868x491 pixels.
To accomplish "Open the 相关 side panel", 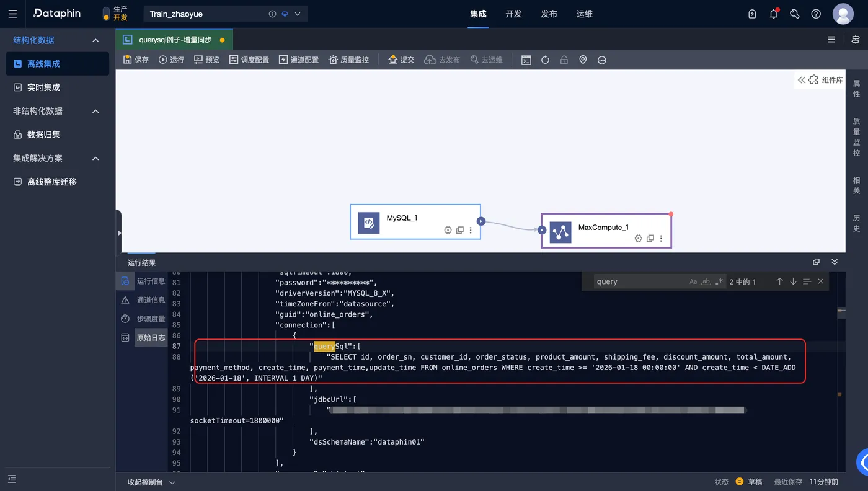I will click(x=857, y=185).
